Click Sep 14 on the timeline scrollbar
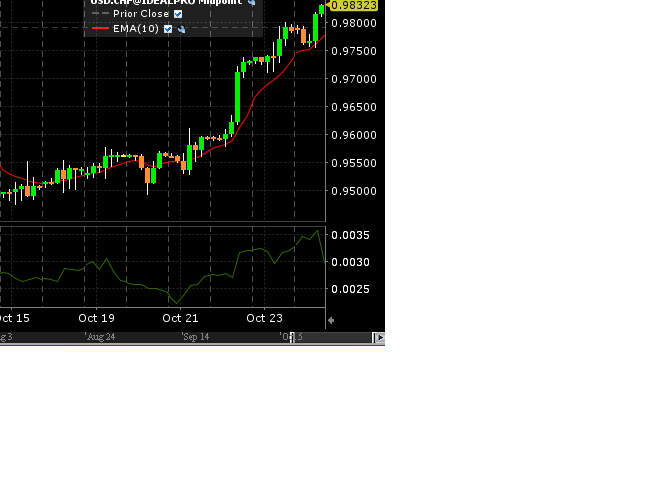Screen dimensions: 653x490 [196, 337]
